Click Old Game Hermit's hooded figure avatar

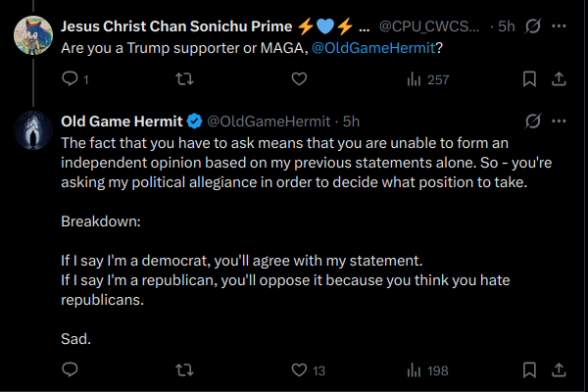(33, 130)
